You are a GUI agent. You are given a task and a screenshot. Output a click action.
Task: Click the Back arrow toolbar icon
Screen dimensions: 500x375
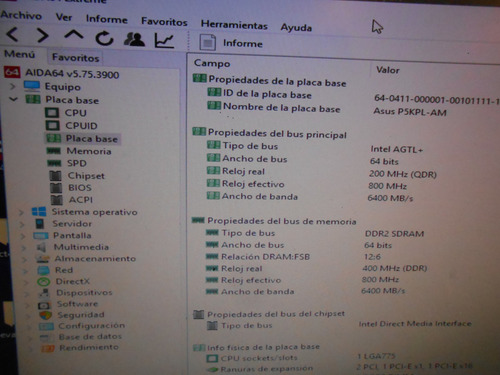pos(13,34)
